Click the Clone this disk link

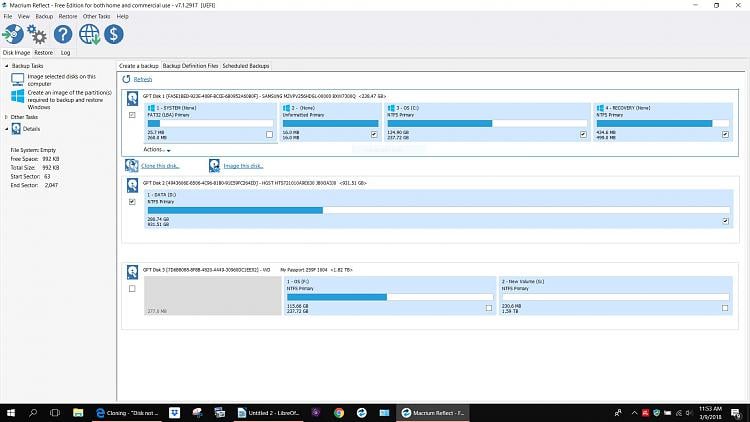(x=160, y=166)
